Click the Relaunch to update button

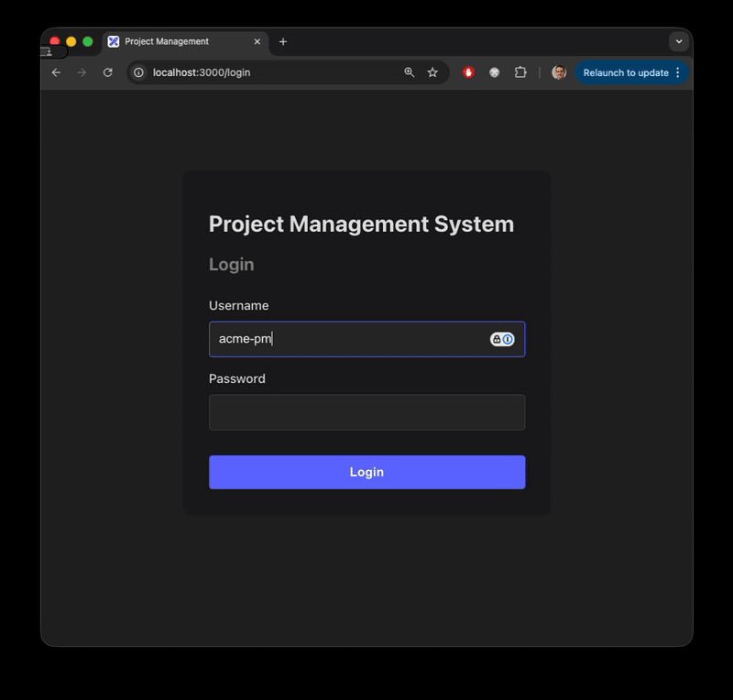click(627, 72)
